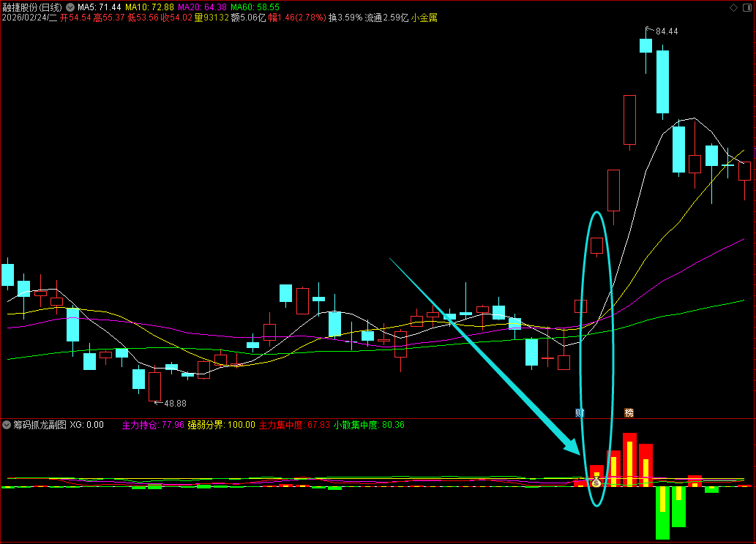Click the turnover rate 换3.59%
Image resolution: width=756 pixels, height=544 pixels.
[x=345, y=18]
